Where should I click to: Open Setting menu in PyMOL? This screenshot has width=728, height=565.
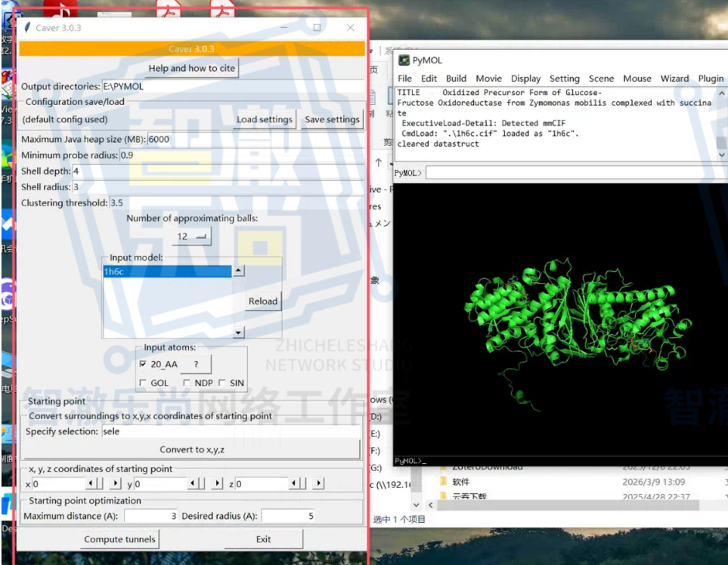pos(564,79)
